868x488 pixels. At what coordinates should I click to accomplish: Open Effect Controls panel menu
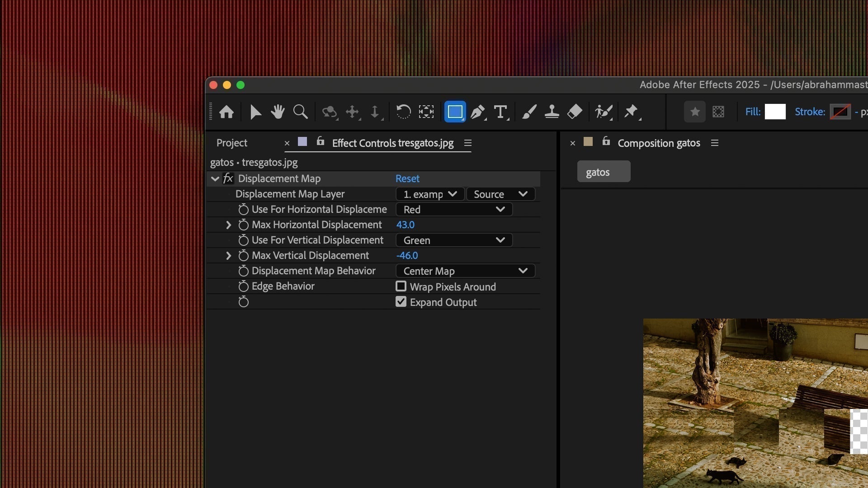pos(468,143)
